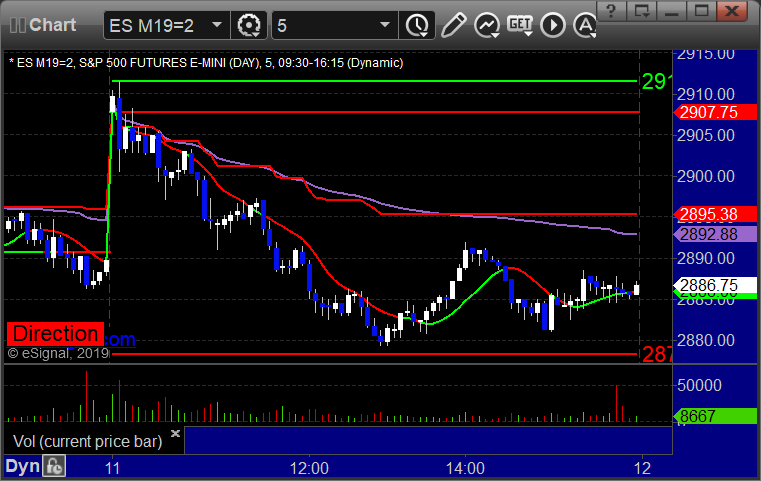Screen dimensions: 761x481
Task: Close the chart window
Action: [x=731, y=11]
